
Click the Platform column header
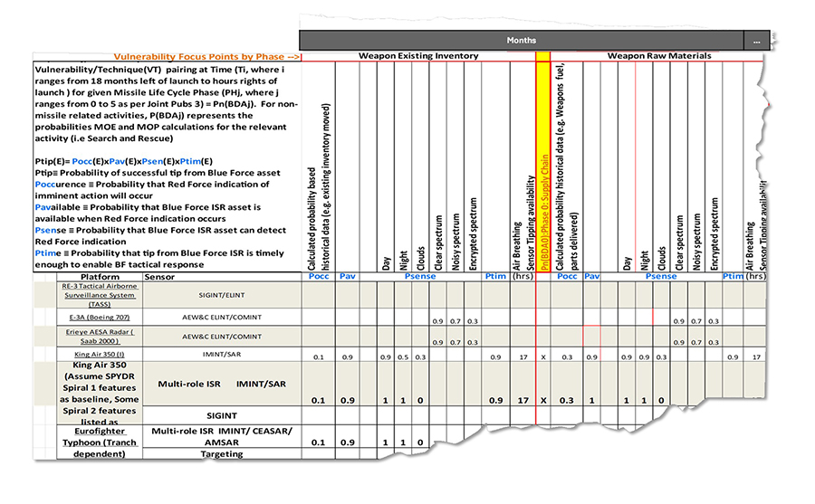coord(101,276)
